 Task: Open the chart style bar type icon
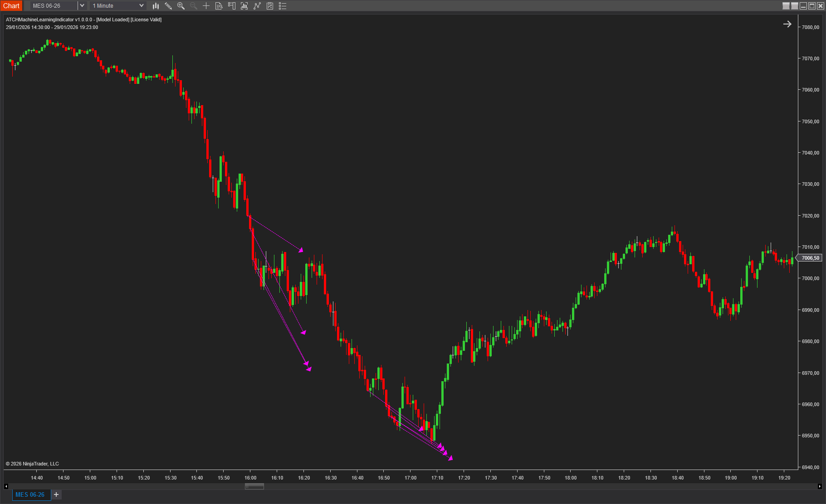pos(156,6)
